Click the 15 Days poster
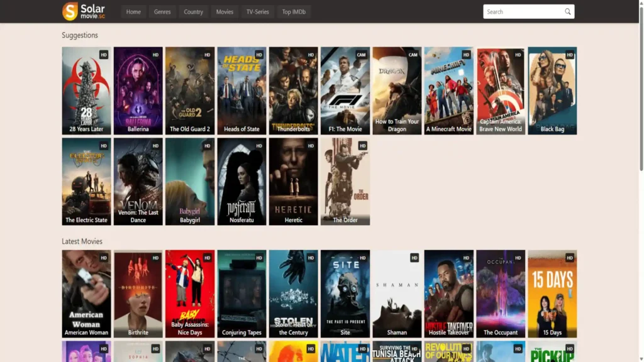 [x=552, y=292]
